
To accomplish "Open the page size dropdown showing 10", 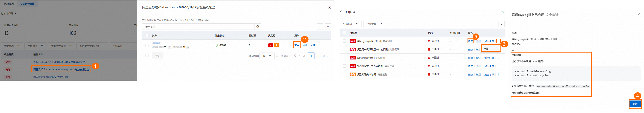I will (x=267, y=56).
